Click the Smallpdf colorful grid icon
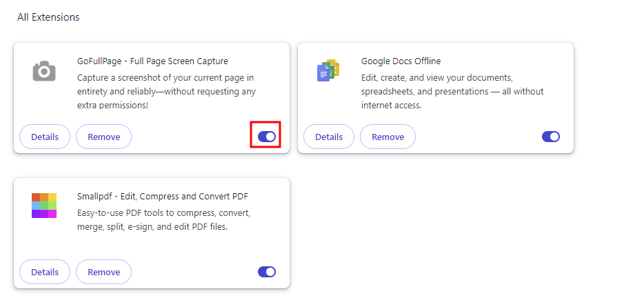The height and width of the screenshot is (307, 644). (44, 206)
